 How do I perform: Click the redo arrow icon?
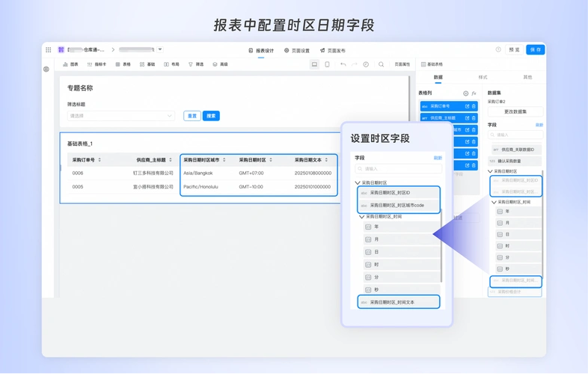click(x=355, y=64)
